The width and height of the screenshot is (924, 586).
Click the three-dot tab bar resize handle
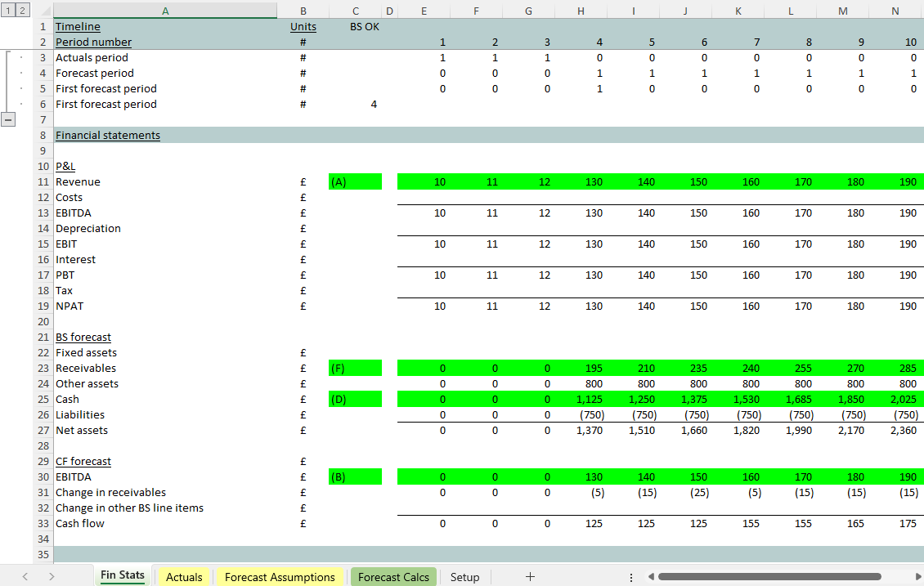tap(630, 577)
